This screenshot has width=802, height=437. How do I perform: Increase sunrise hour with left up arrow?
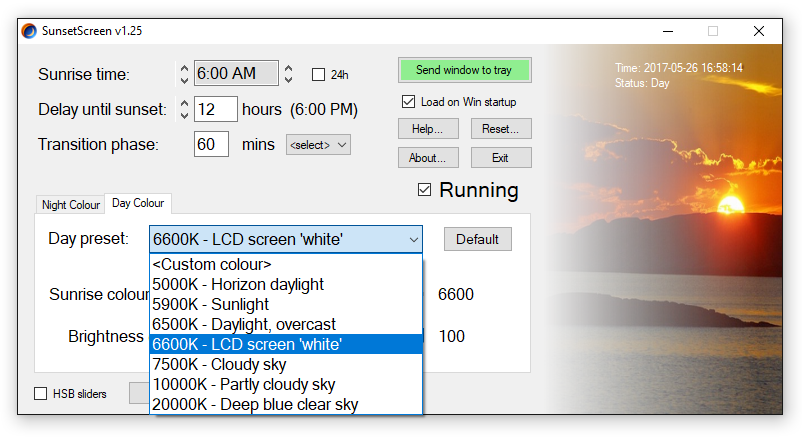184,68
